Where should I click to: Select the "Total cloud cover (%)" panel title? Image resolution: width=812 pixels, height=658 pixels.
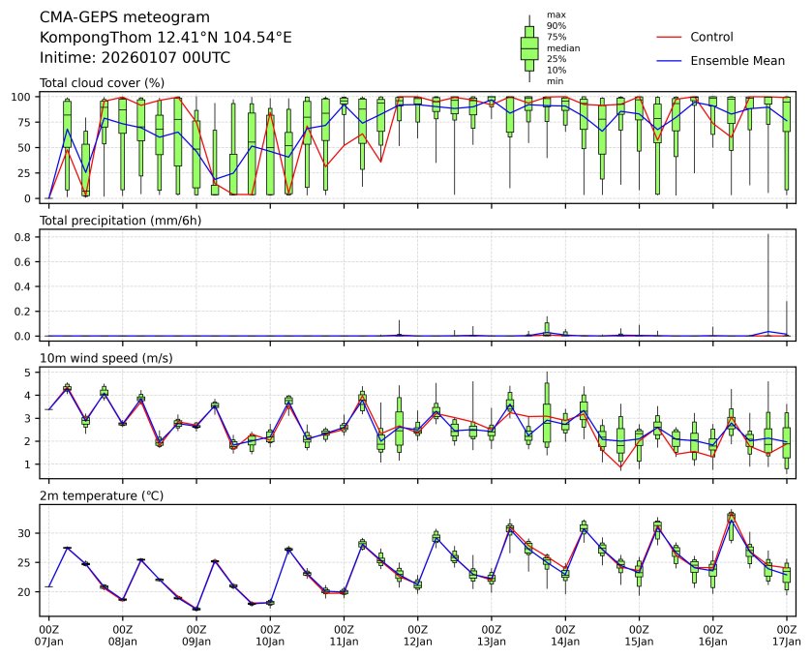102,83
